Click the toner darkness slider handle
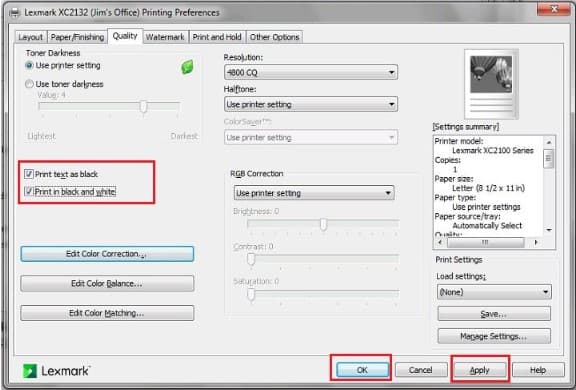Image resolution: width=576 pixels, height=390 pixels. (x=143, y=106)
